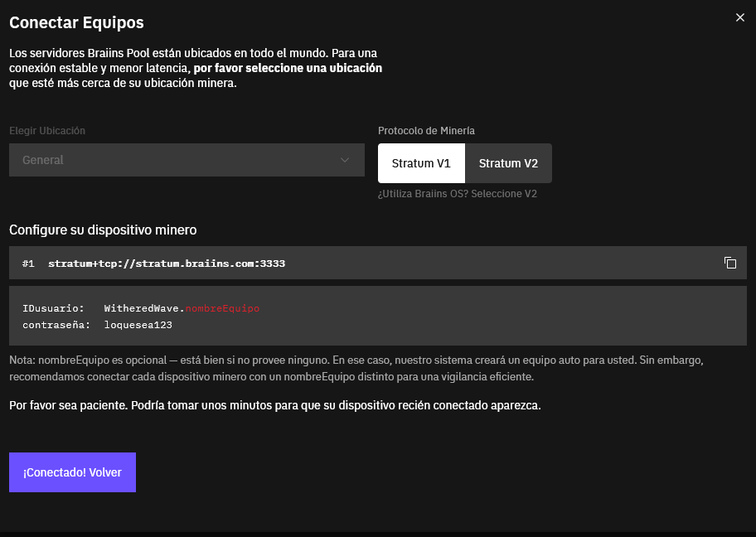The image size is (756, 537).
Task: Click the 'Por favor sea paciente' message
Action: pos(274,406)
